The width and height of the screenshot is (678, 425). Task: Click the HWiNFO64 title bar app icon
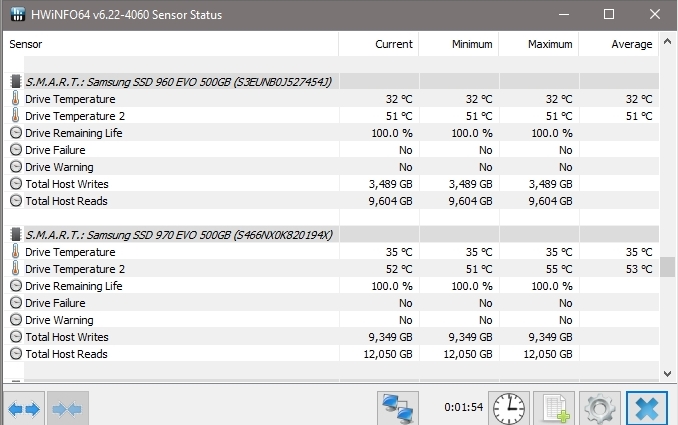coord(17,14)
